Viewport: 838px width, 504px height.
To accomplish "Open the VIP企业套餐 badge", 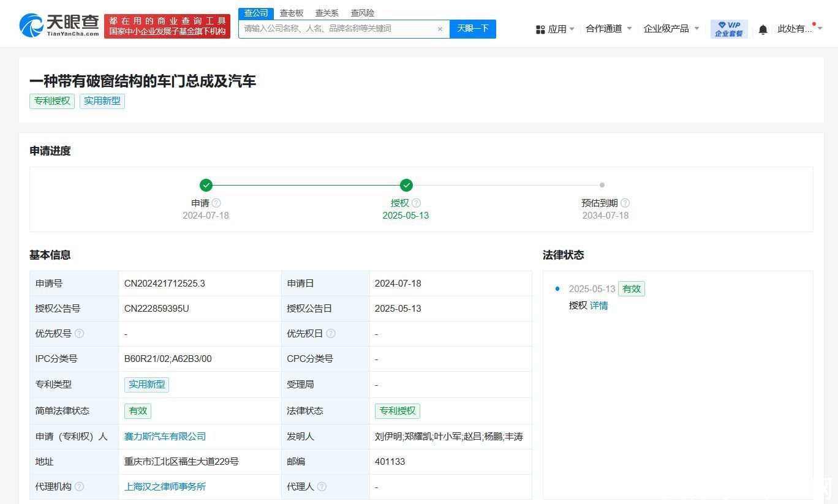I will (728, 29).
